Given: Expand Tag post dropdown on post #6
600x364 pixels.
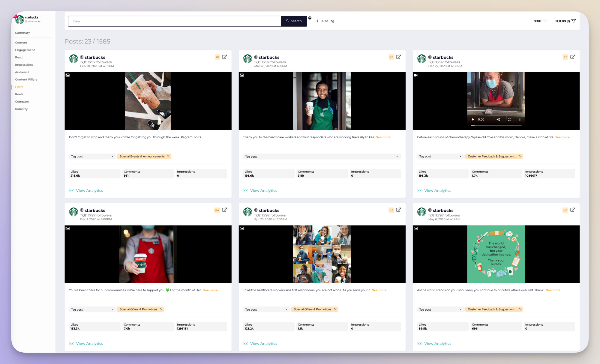Looking at the screenshot, I should (x=440, y=309).
